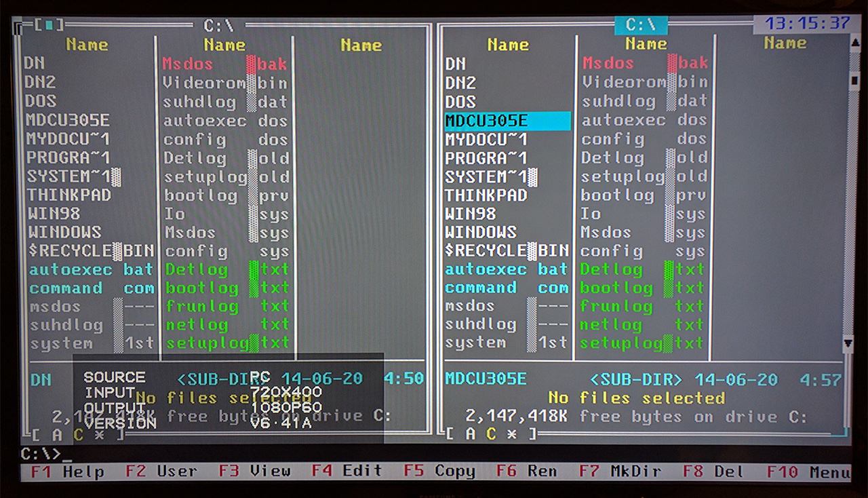
Task: Select red Msdos bak file in right panel
Action: coord(645,63)
